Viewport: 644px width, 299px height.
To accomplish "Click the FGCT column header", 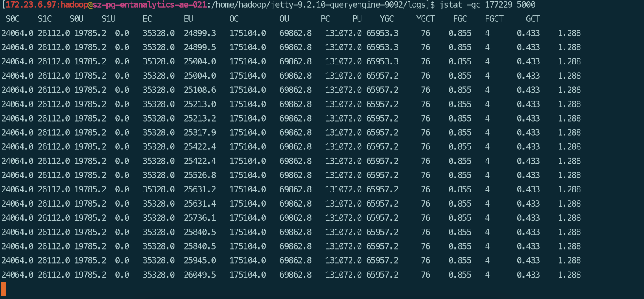I will [494, 19].
